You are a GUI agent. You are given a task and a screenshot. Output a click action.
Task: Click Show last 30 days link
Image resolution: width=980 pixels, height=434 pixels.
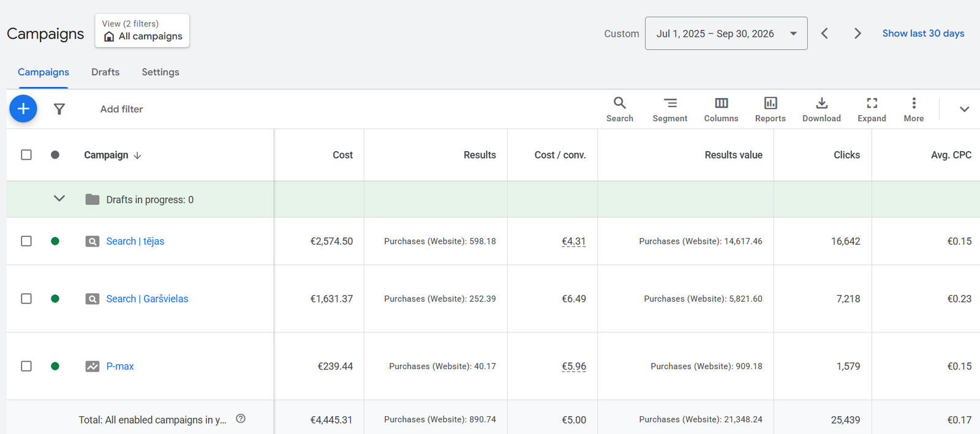(x=923, y=34)
